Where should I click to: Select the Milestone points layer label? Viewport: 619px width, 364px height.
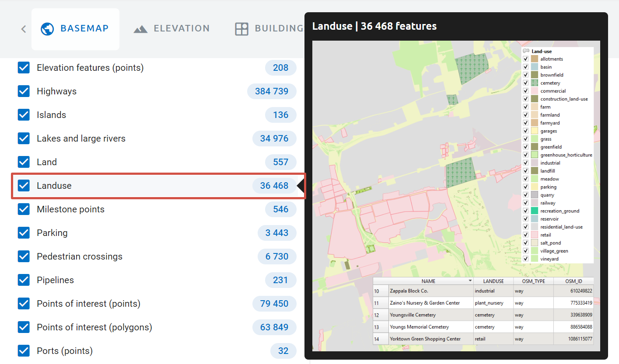point(70,209)
